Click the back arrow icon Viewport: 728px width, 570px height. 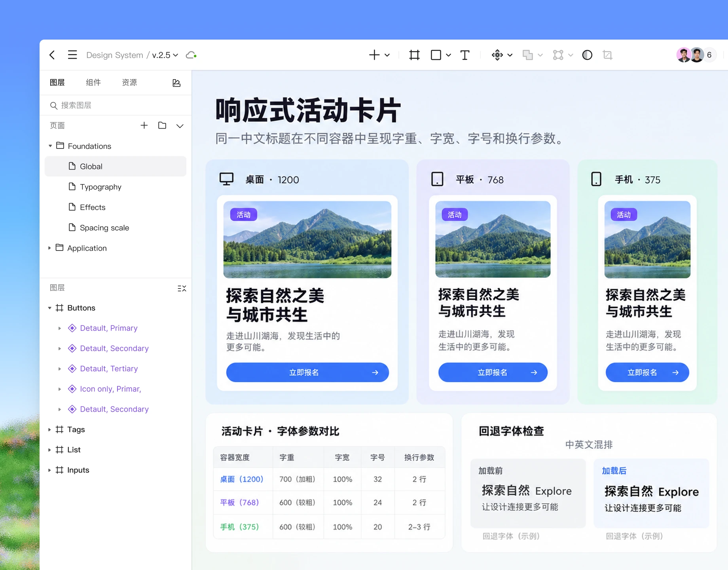tap(52, 55)
